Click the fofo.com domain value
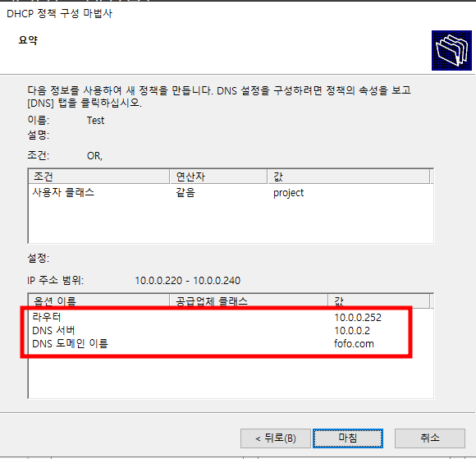Viewport: 476px width, 459px height. pyautogui.click(x=354, y=343)
